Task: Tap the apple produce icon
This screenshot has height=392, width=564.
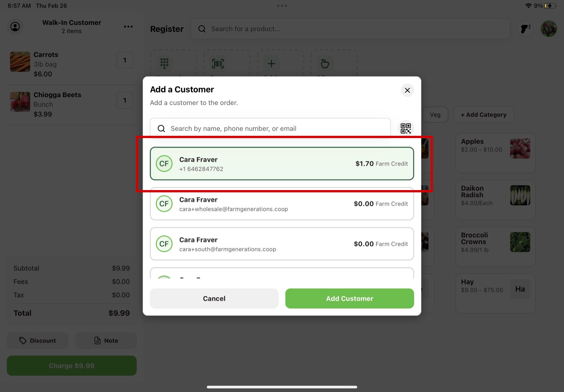Action: click(x=325, y=64)
